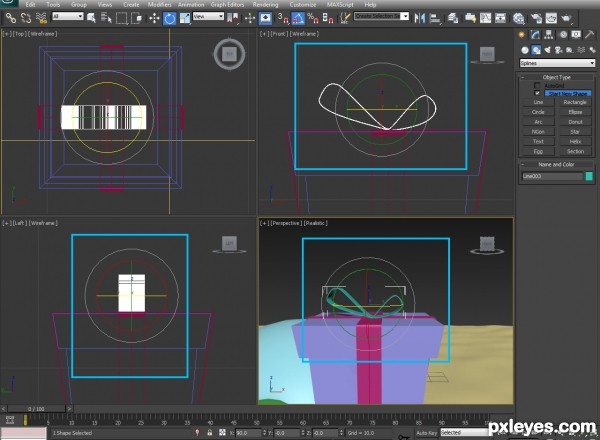Switch to the Motion panel tab
Viewport: 600px width, 440px height.
point(563,35)
